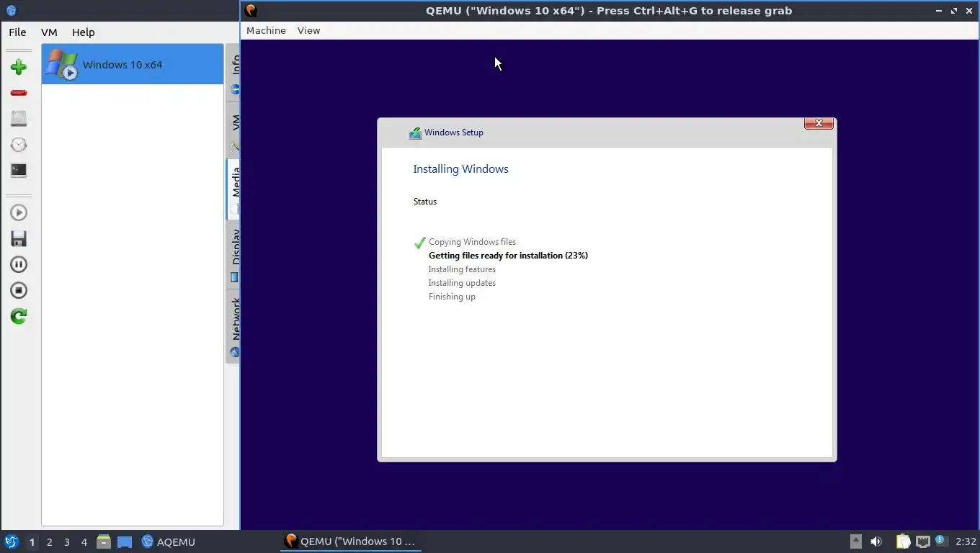Viewport: 980px width, 553px height.
Task: Click 'Getting files ready for installation (23%)'
Action: (x=508, y=256)
